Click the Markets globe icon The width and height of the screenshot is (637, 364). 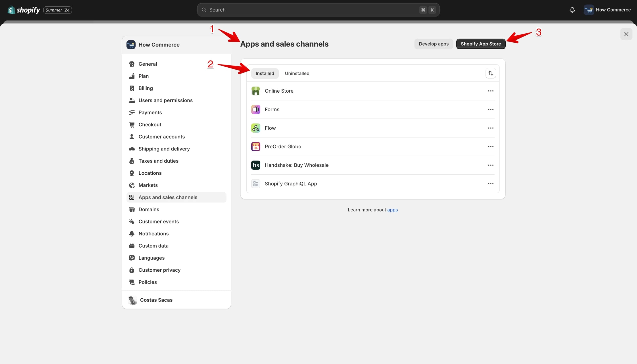(x=132, y=185)
